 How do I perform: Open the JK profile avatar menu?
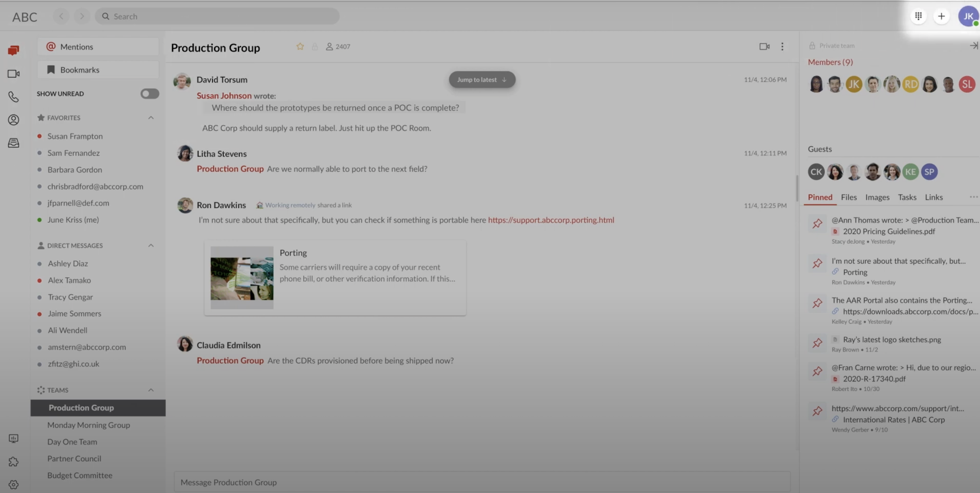pyautogui.click(x=968, y=16)
